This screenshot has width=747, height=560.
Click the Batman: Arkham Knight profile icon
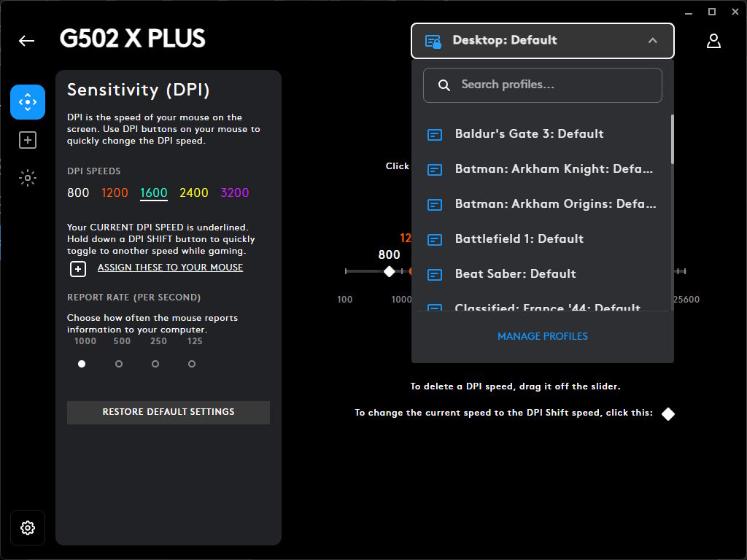[x=435, y=169]
